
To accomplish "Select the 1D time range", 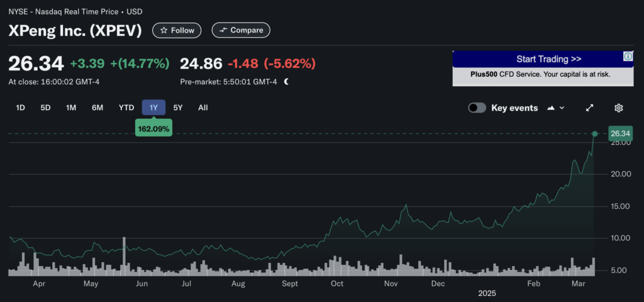I will 20,108.
